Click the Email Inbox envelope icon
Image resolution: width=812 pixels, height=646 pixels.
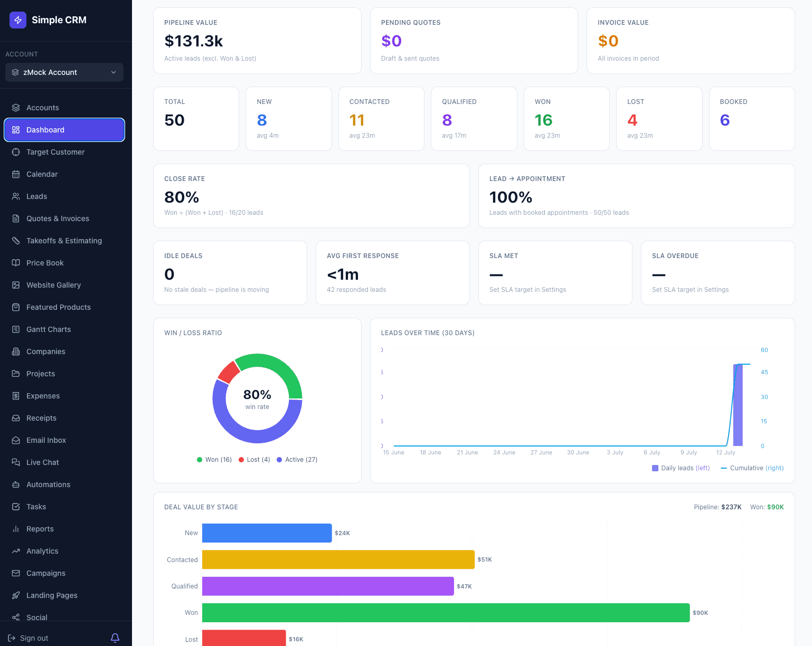16,440
